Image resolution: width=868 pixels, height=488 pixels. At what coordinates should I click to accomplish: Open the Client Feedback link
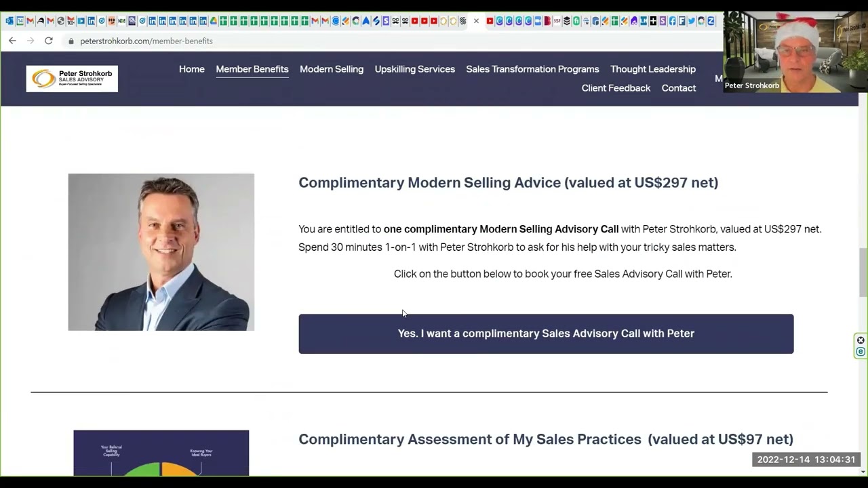(616, 88)
